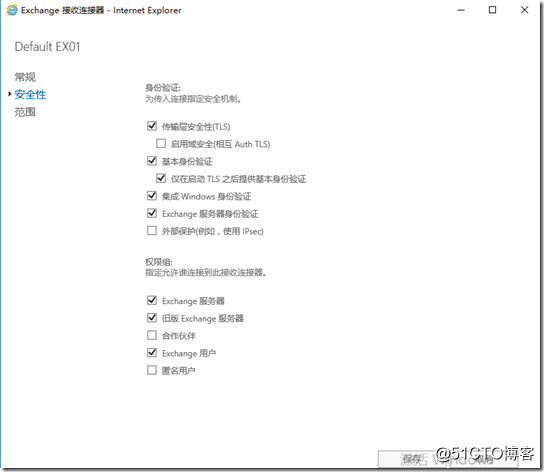Maximize the Internet Explorer window
Viewport: 544px width, 472px height.
(x=492, y=10)
